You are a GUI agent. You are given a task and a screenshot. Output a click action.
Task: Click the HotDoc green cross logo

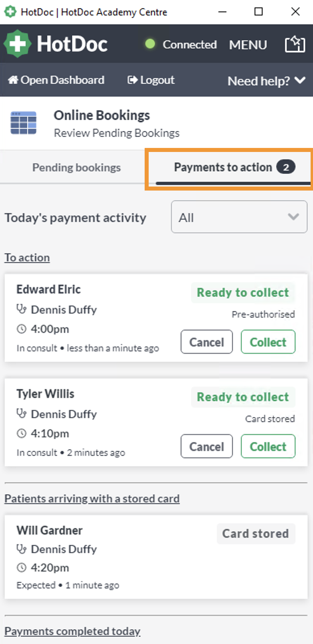point(17,43)
